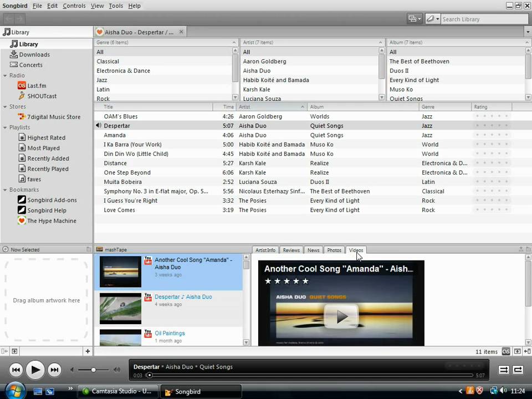Image resolution: width=532 pixels, height=399 pixels.
Task: Toggle repeat mode
Action: click(x=518, y=370)
